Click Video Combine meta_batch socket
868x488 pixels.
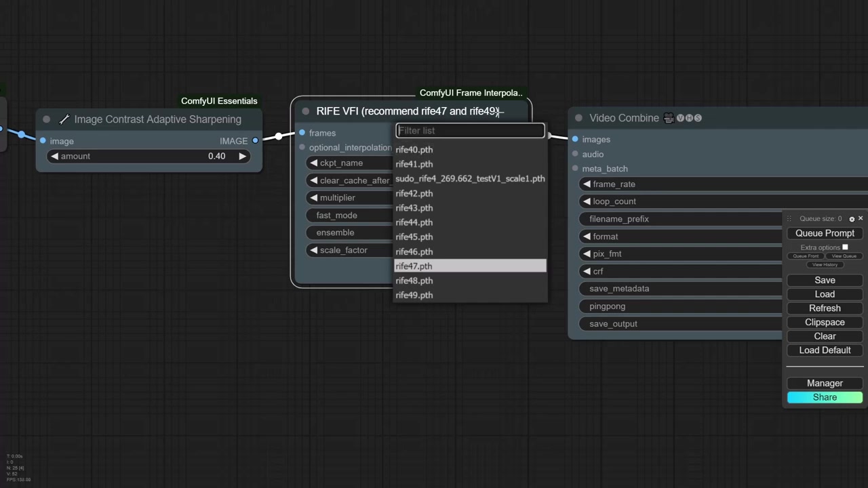pos(575,169)
